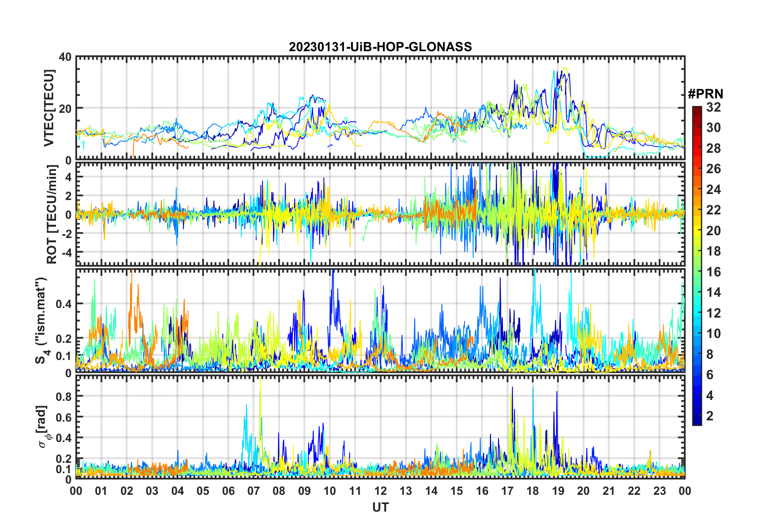Click x-axis hour label 11
Image resolution: width=761 pixels, height=532 pixels.
coord(355,491)
